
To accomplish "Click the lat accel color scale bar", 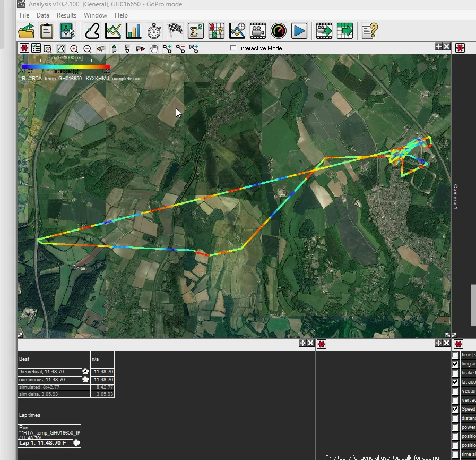I will (66, 66).
